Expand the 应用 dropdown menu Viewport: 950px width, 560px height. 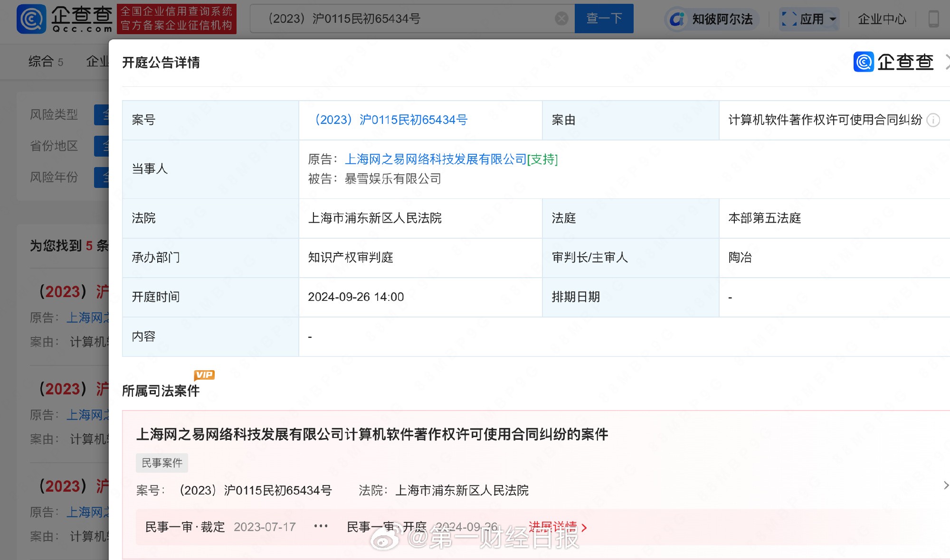point(809,19)
